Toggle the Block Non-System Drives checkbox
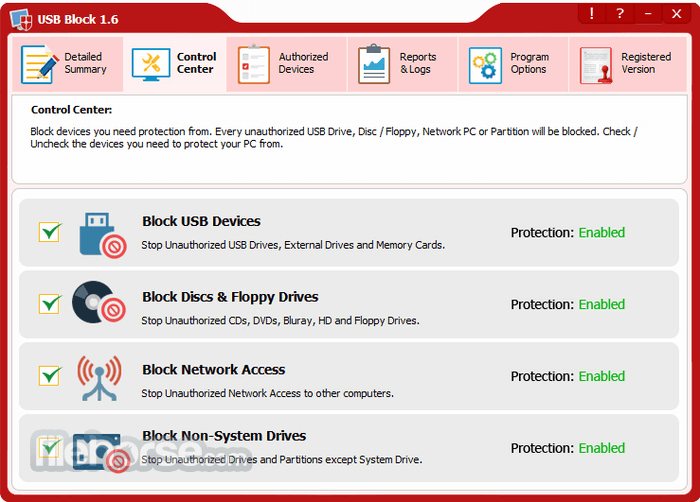Image resolution: width=700 pixels, height=502 pixels. click(x=50, y=448)
